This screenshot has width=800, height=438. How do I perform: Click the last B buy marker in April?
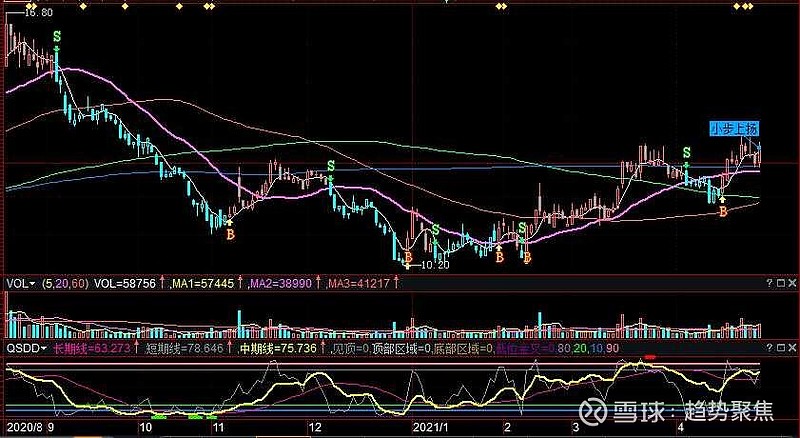[722, 212]
